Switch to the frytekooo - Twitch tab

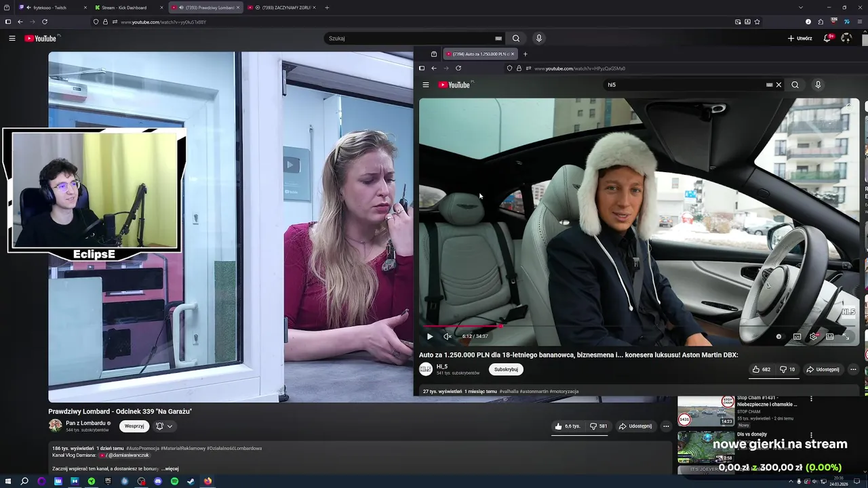tap(54, 7)
